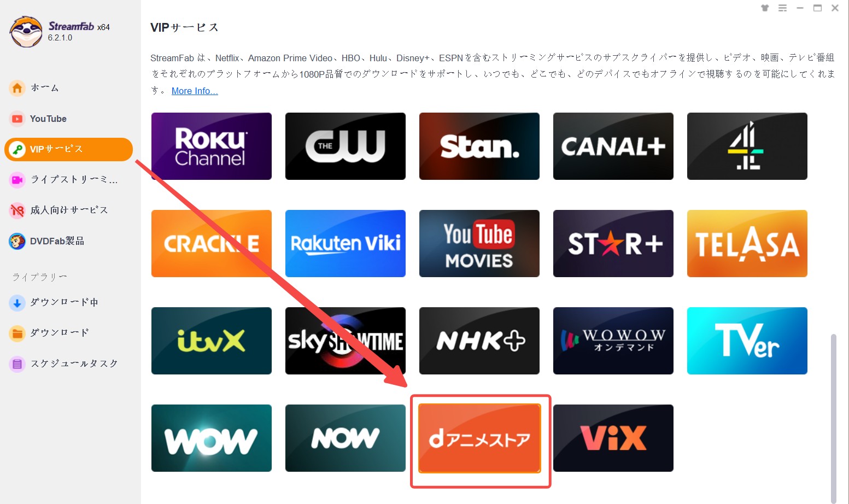849x504 pixels.
Task: Open the スケジュールタスク list icon
Action: (17, 364)
